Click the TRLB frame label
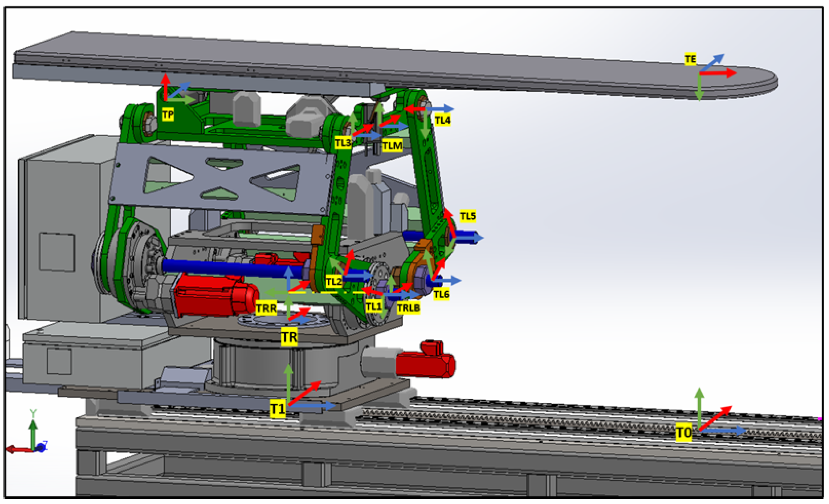 (408, 308)
